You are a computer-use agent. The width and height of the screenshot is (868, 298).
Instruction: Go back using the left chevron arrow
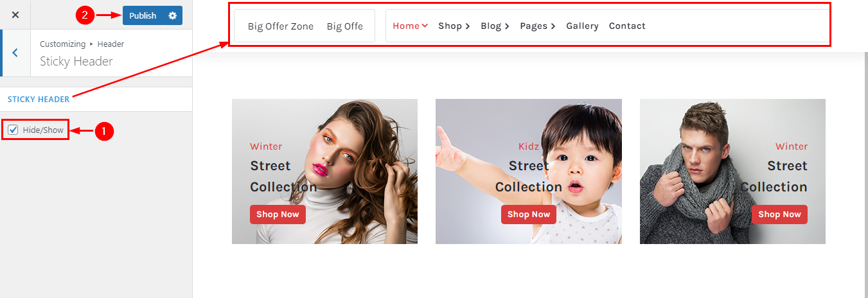tap(15, 53)
